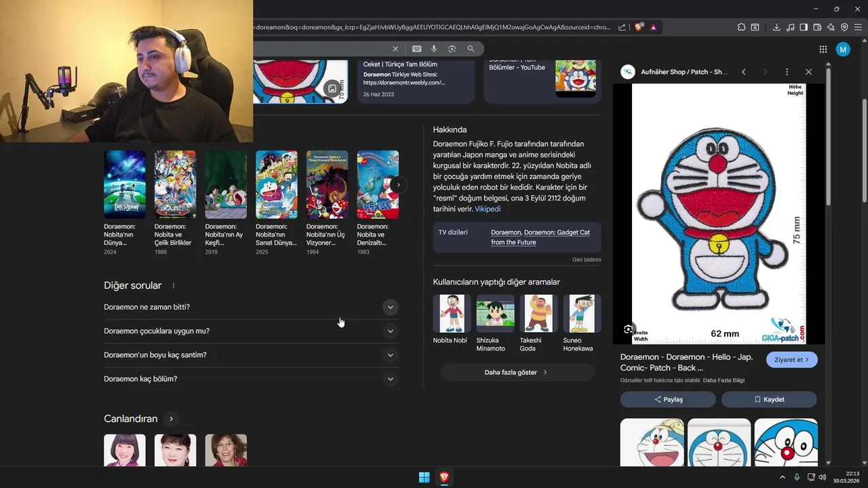Open 'Doraemon: Nobita ve Denizaltı' 1983
This screenshot has height=488, width=868.
tap(378, 203)
